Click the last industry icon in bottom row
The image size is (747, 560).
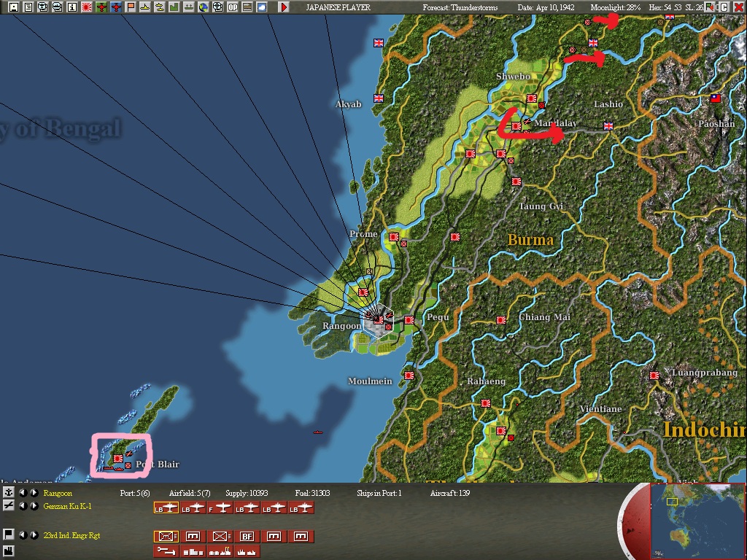coord(247,551)
